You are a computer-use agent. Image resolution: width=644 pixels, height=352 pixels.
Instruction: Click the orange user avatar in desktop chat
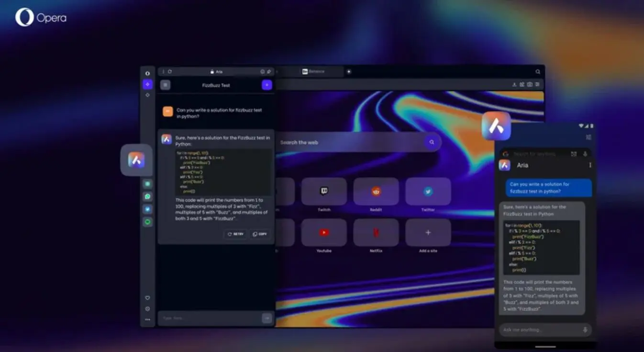167,112
